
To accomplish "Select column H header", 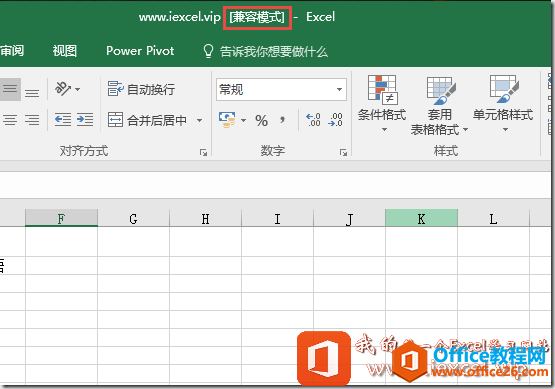I will point(205,218).
